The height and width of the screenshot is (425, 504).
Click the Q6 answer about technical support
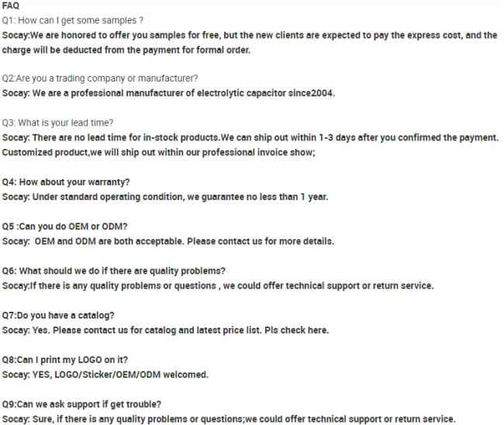tap(217, 285)
